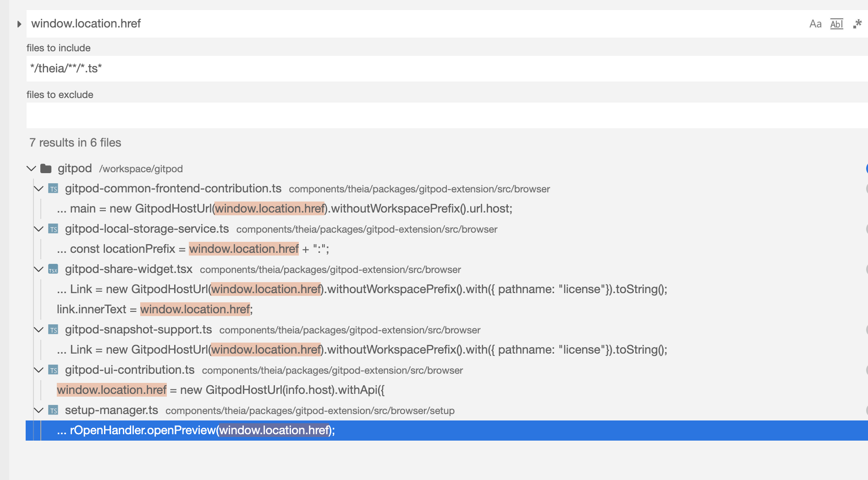
Task: Click the TSX icon beside gitpod-share-widget.tsx
Action: [53, 269]
